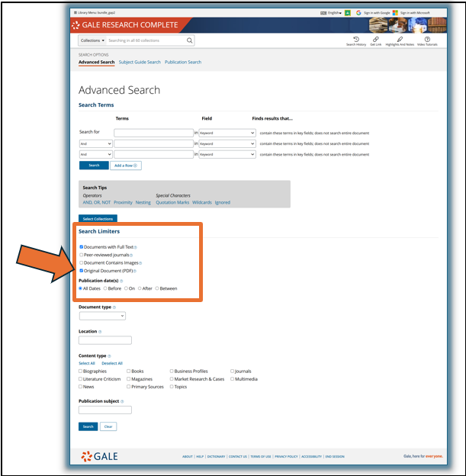466x476 pixels.
Task: Click Search button under search terms
Action: pyautogui.click(x=94, y=166)
